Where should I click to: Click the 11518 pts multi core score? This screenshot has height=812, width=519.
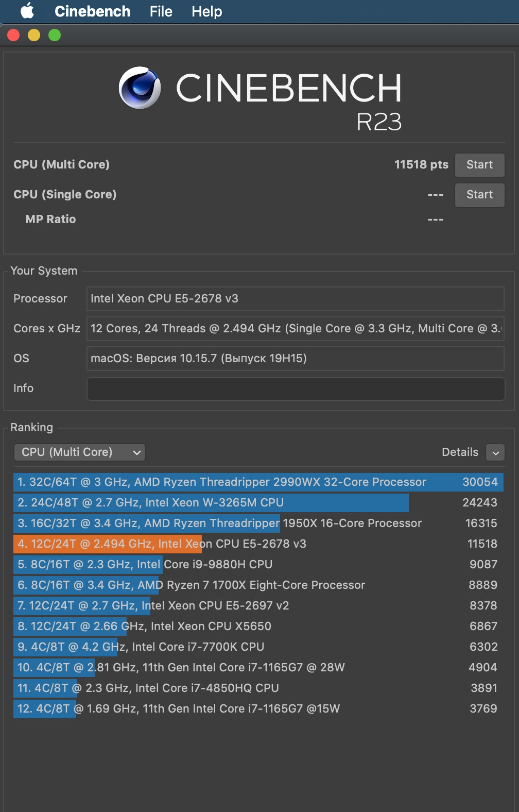[x=421, y=165]
